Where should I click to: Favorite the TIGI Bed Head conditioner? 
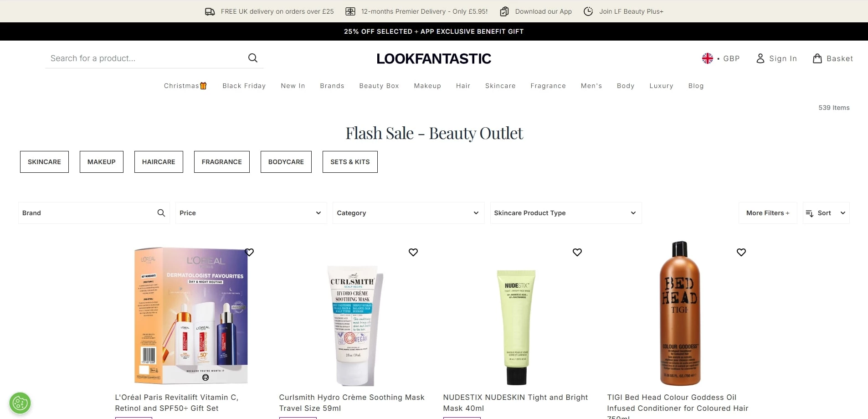[x=741, y=252]
